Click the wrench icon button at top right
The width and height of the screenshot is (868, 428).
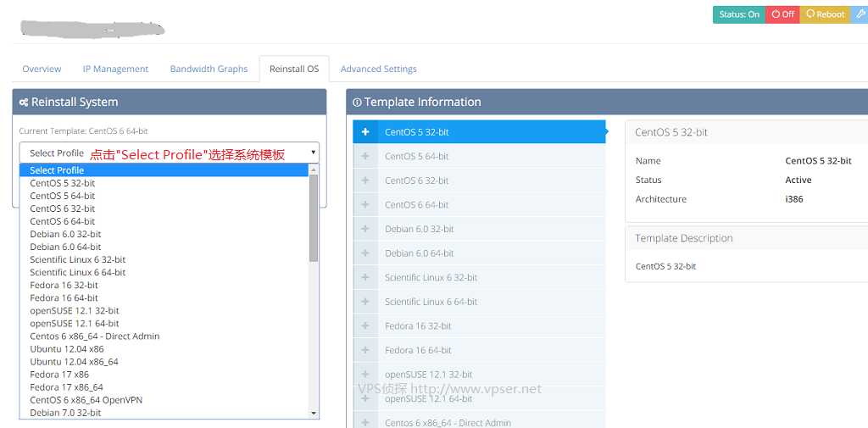click(860, 14)
